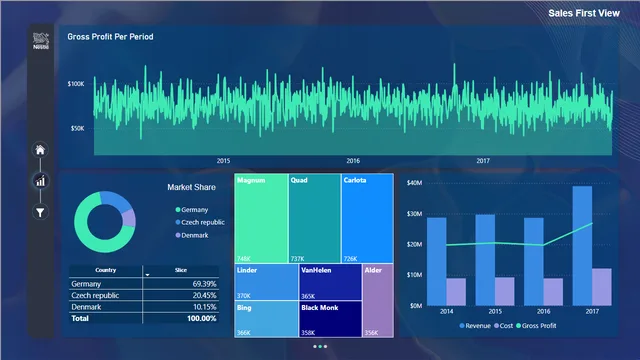Click the first page indicator dot
The width and height of the screenshot is (640, 360).
pos(315,347)
